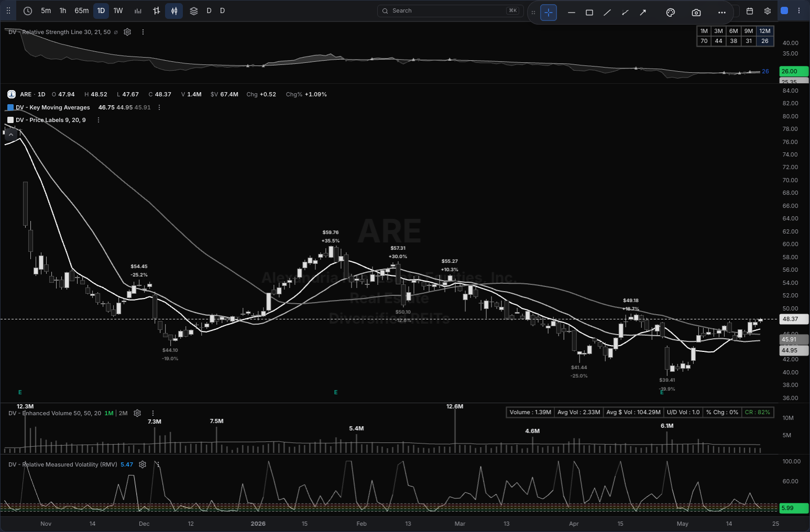Click the Avg Vol : 2.33M stat
Screen dimensions: 810x532
coord(578,412)
